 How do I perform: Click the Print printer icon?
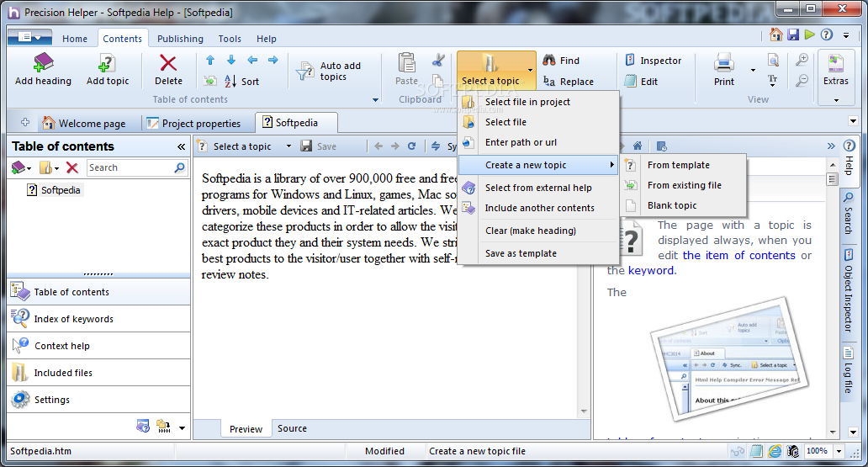click(x=723, y=62)
